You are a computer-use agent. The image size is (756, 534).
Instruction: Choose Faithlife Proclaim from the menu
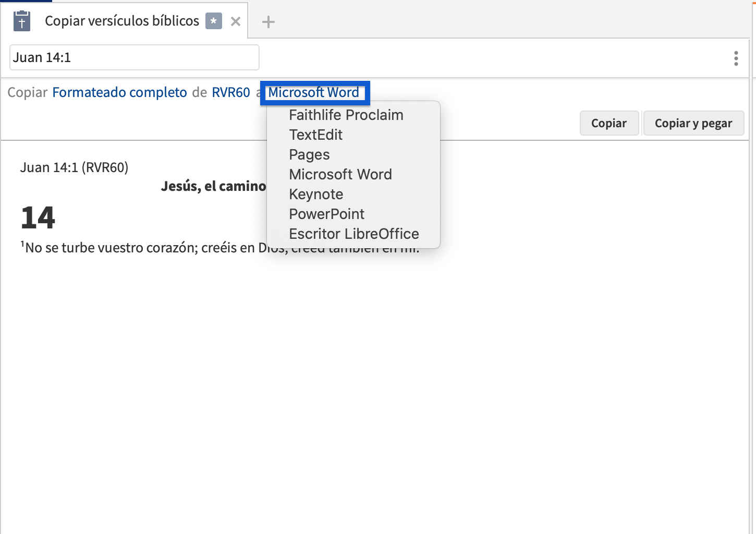pos(346,115)
